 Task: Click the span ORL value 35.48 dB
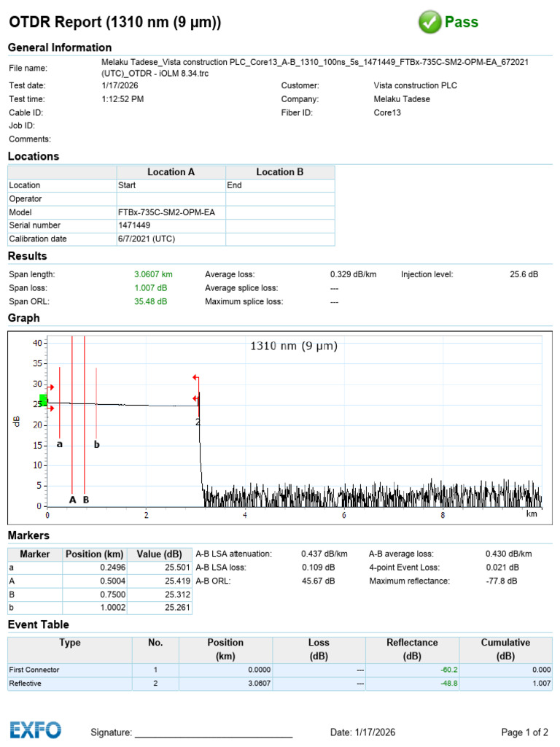(150, 301)
